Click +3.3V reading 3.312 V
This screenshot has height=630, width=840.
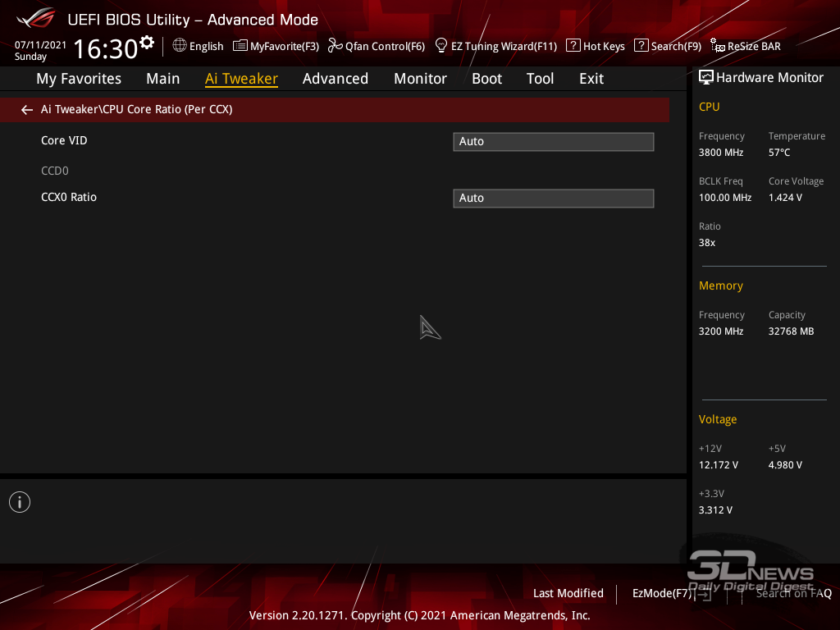pyautogui.click(x=715, y=510)
